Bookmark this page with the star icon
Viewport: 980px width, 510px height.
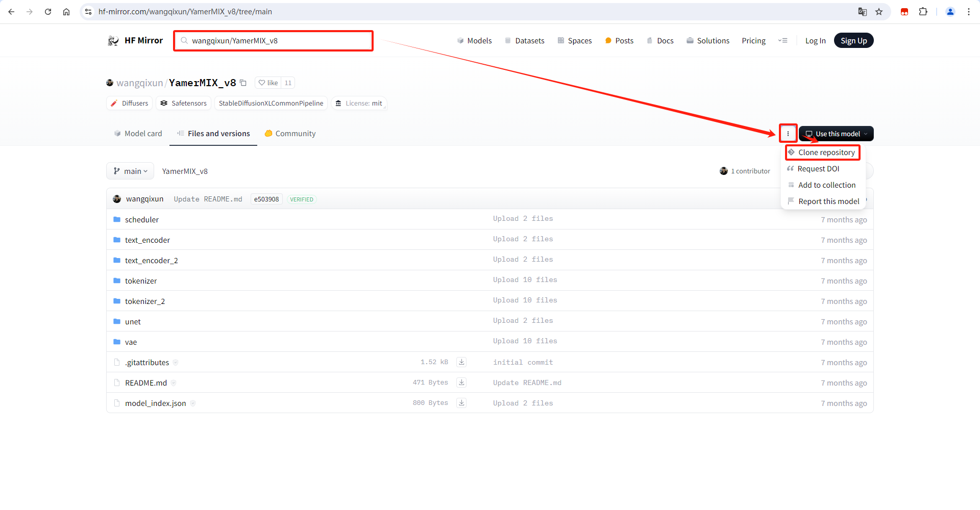(879, 12)
